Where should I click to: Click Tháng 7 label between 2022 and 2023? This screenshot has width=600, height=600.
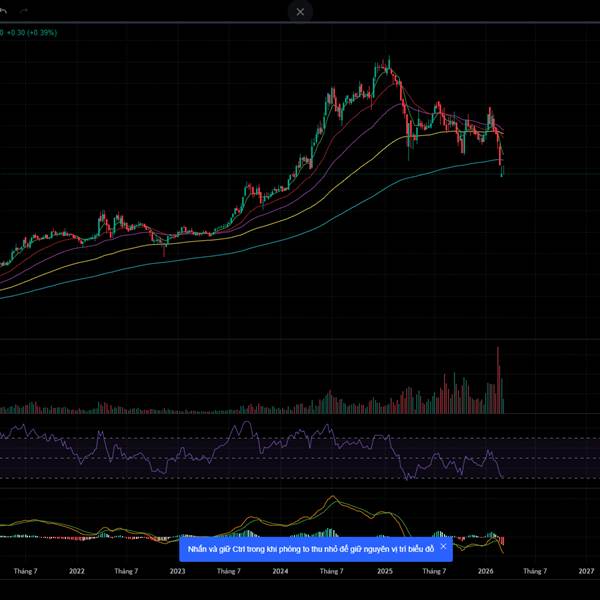pos(126,571)
